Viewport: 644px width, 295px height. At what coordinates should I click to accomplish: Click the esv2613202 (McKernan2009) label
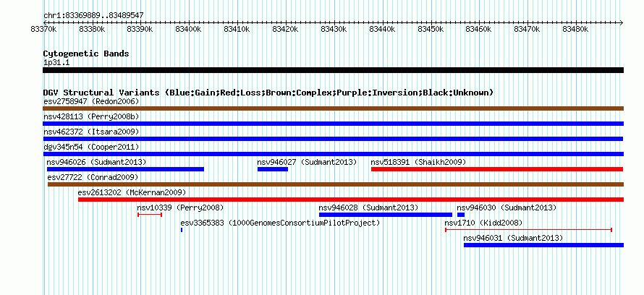[x=132, y=192]
